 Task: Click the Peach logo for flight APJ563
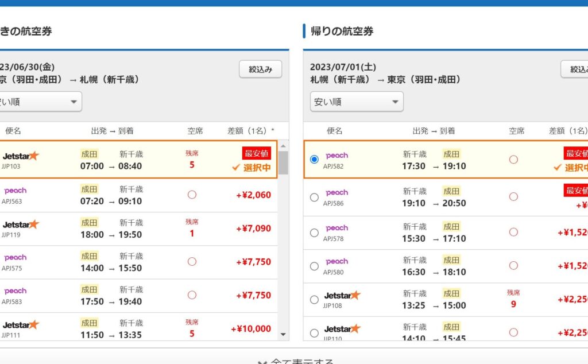pyautogui.click(x=15, y=191)
